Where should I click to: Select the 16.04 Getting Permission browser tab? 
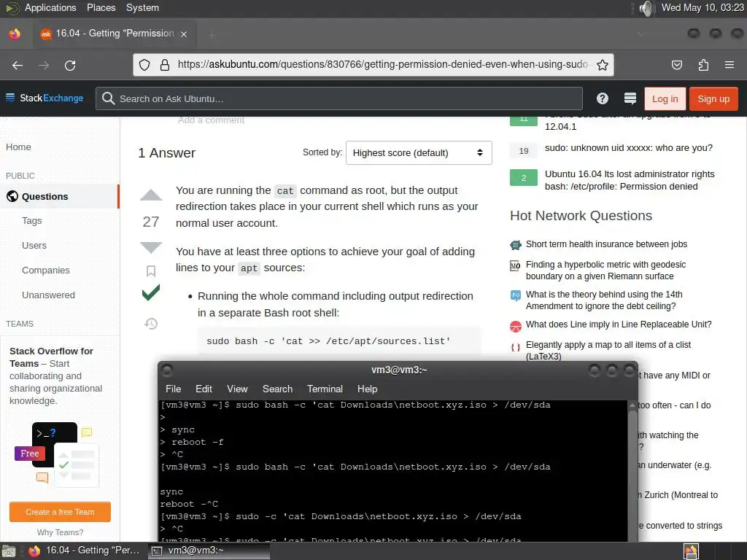tap(115, 34)
